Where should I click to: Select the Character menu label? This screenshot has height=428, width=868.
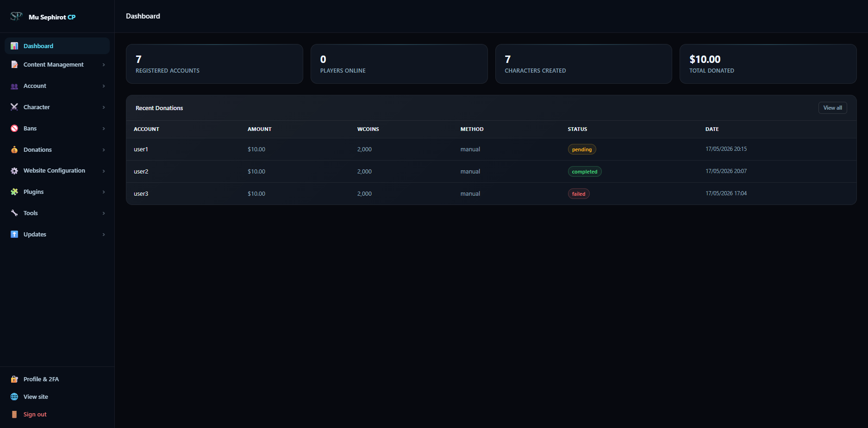[x=37, y=107]
